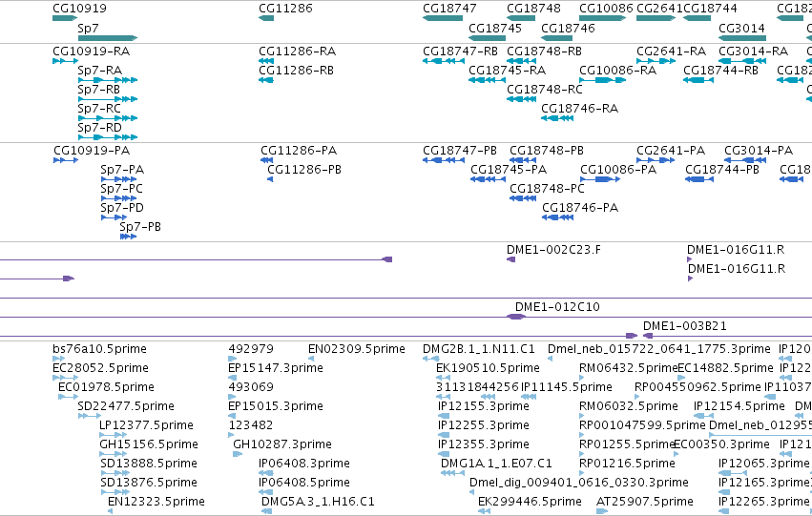
Task: Open the CG10919 gene label
Action: (x=79, y=9)
